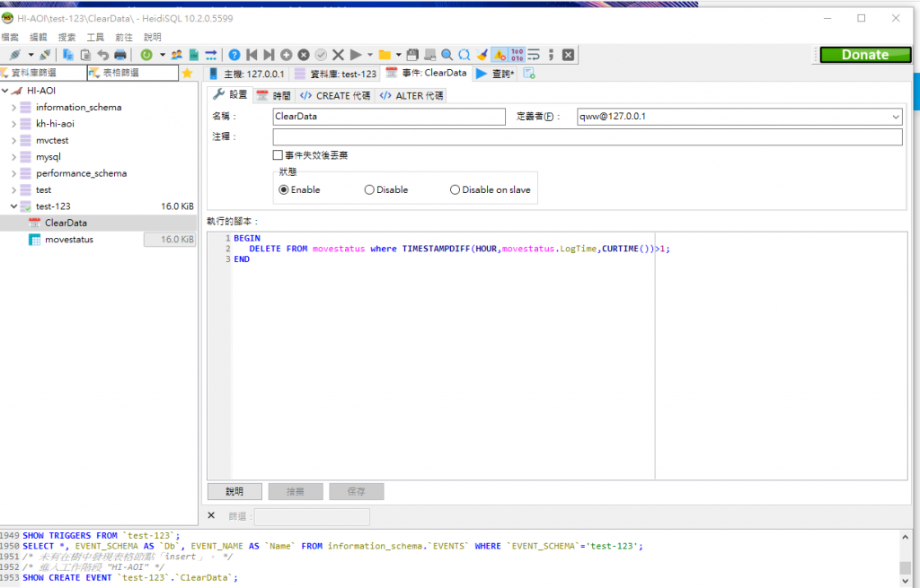Screen dimensions: 920x588
Task: Click the disconnect plug icon
Action: point(45,55)
